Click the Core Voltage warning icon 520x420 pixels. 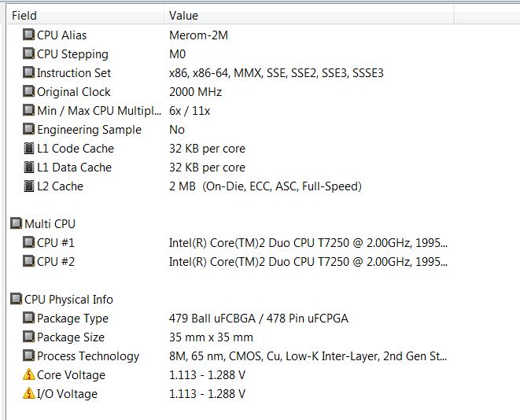(29, 375)
